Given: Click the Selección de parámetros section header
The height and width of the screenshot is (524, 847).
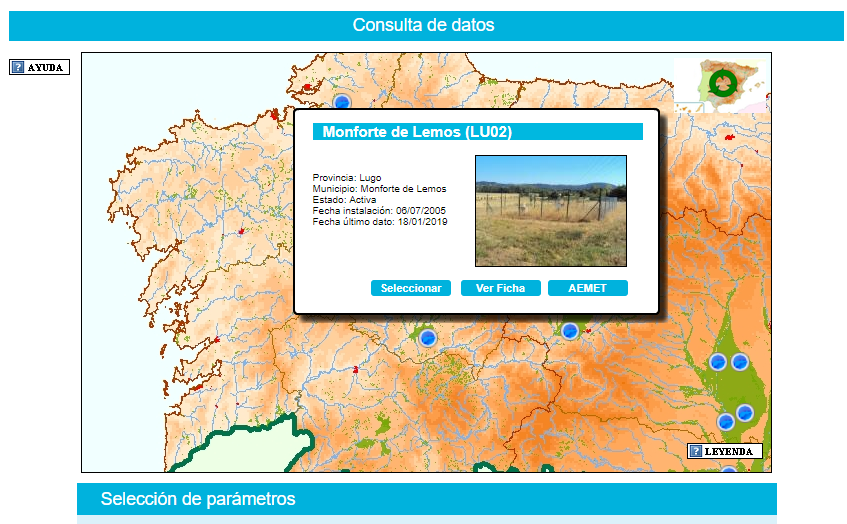Looking at the screenshot, I should click(427, 499).
